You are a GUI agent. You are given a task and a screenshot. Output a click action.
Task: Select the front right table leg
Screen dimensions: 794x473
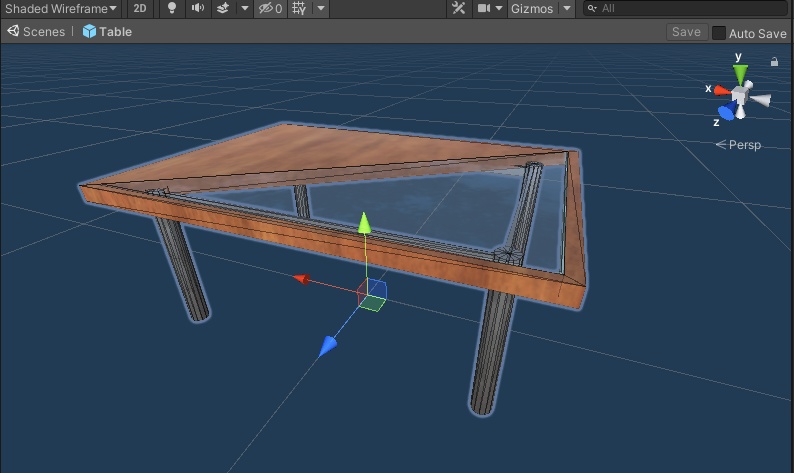pos(491,351)
